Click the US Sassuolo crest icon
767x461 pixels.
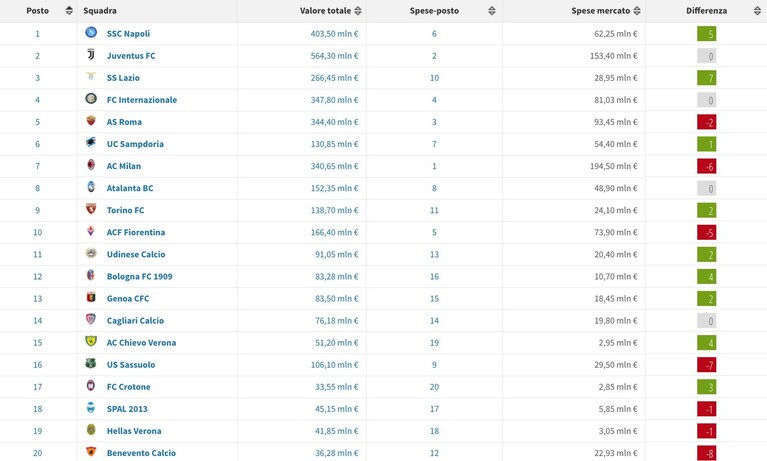tap(91, 363)
